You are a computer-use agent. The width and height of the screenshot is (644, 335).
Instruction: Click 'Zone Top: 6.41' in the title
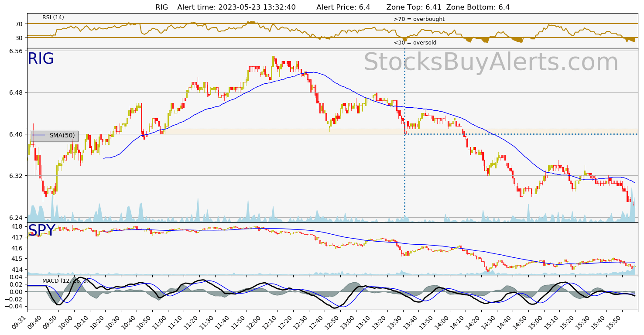click(414, 7)
